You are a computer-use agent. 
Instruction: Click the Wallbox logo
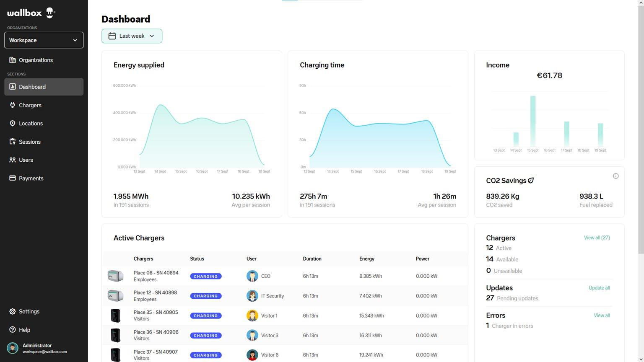(31, 13)
